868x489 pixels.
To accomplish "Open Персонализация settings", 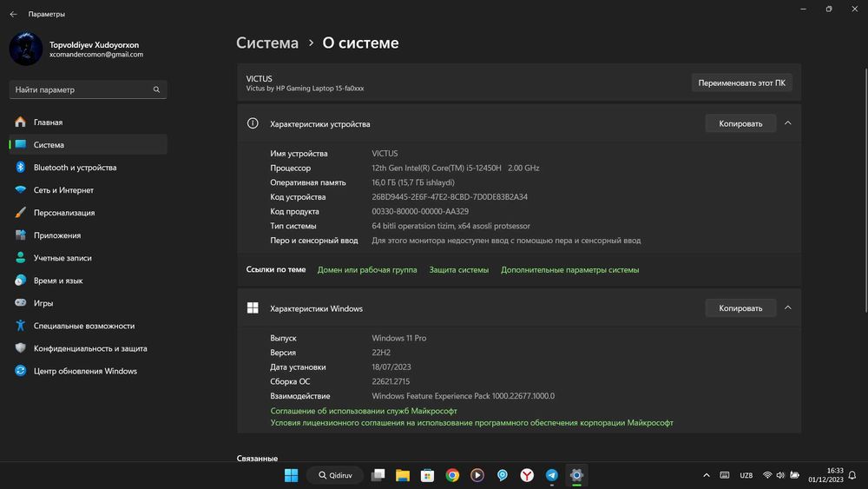I will point(88,213).
